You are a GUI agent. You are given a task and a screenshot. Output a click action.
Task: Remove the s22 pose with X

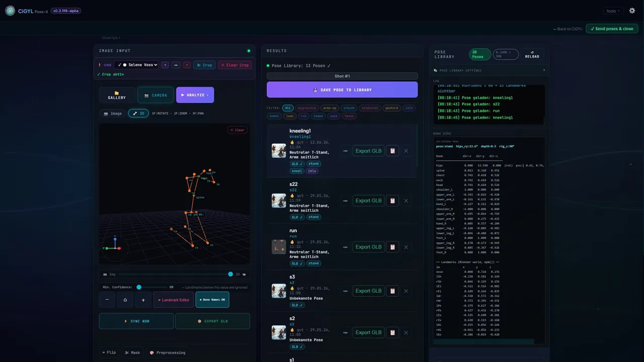pos(406,201)
